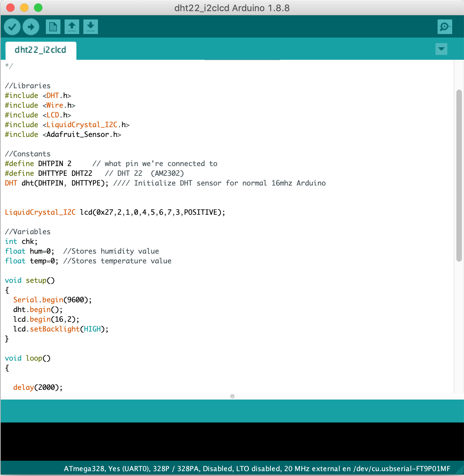Click the 'void setup()' line
The image size is (464, 476).
click(x=30, y=280)
